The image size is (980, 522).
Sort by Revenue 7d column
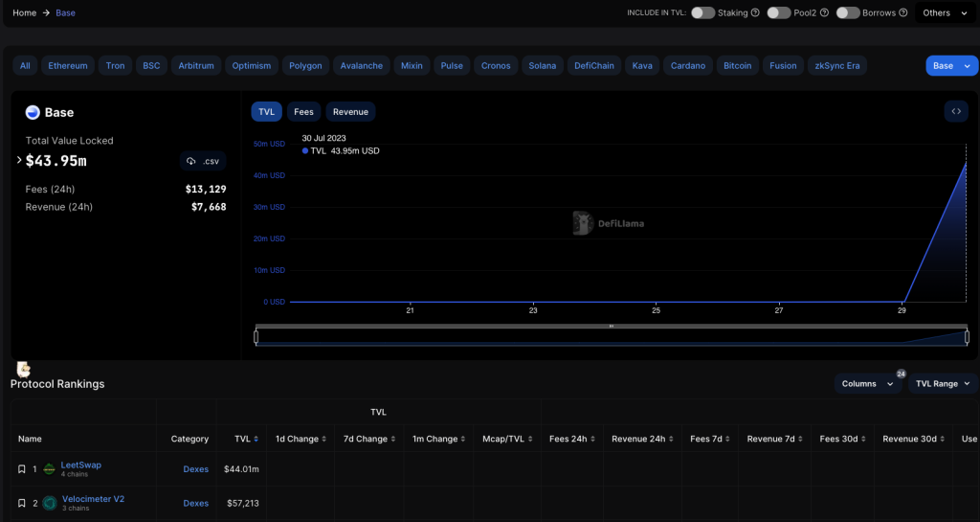tap(800, 439)
